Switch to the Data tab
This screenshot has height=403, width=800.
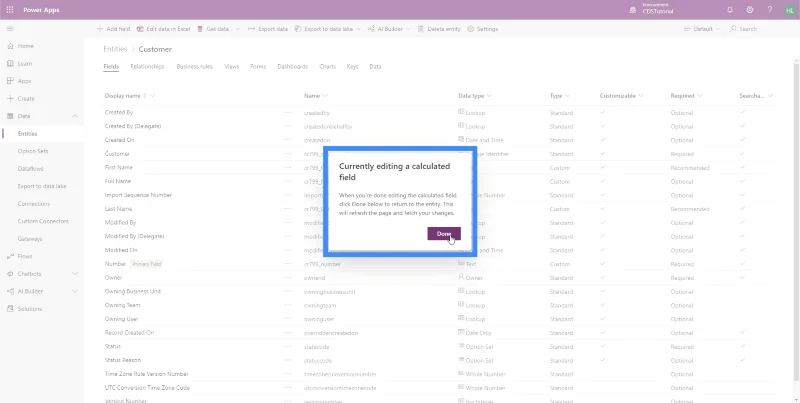(376, 67)
